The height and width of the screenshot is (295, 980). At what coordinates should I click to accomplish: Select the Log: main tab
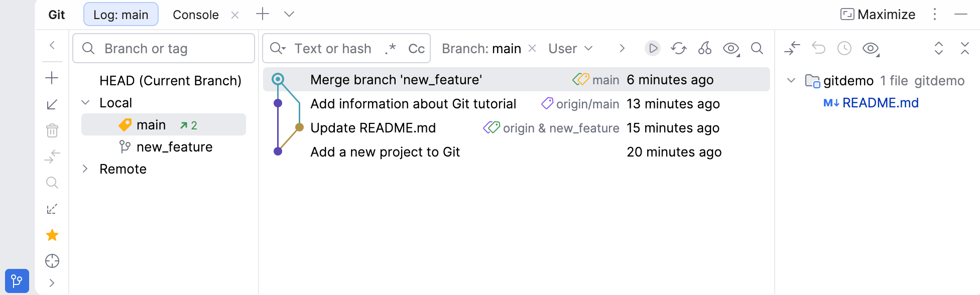click(x=120, y=15)
